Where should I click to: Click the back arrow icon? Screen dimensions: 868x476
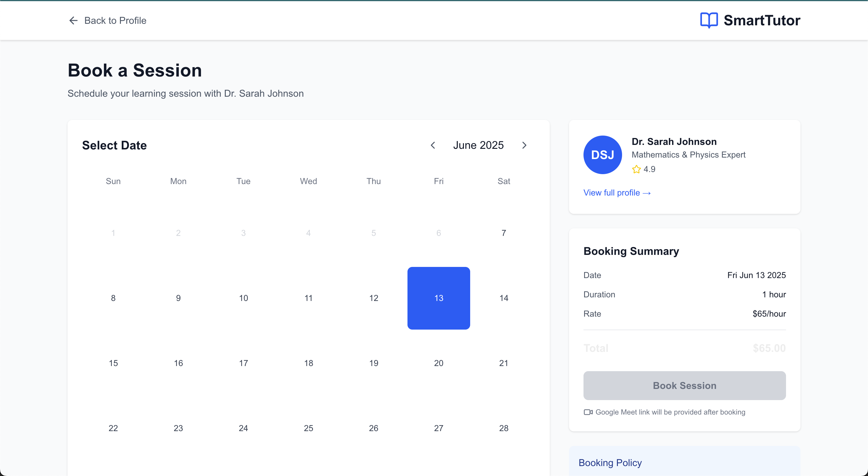[73, 20]
